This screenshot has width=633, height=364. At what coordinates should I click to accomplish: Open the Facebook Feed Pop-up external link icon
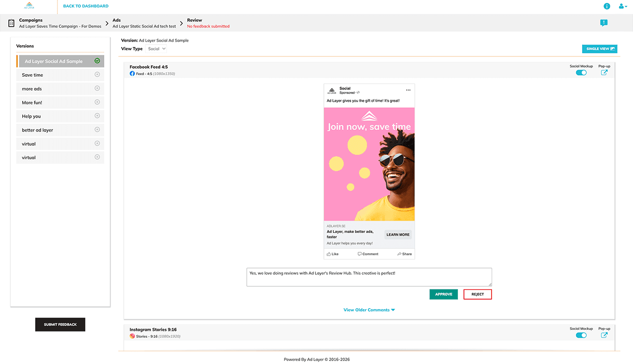(x=604, y=72)
